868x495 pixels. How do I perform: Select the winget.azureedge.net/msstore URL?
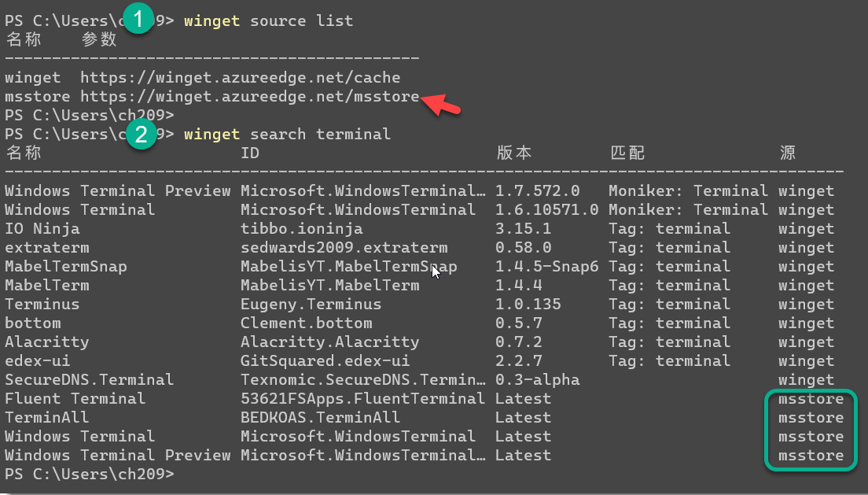click(250, 97)
